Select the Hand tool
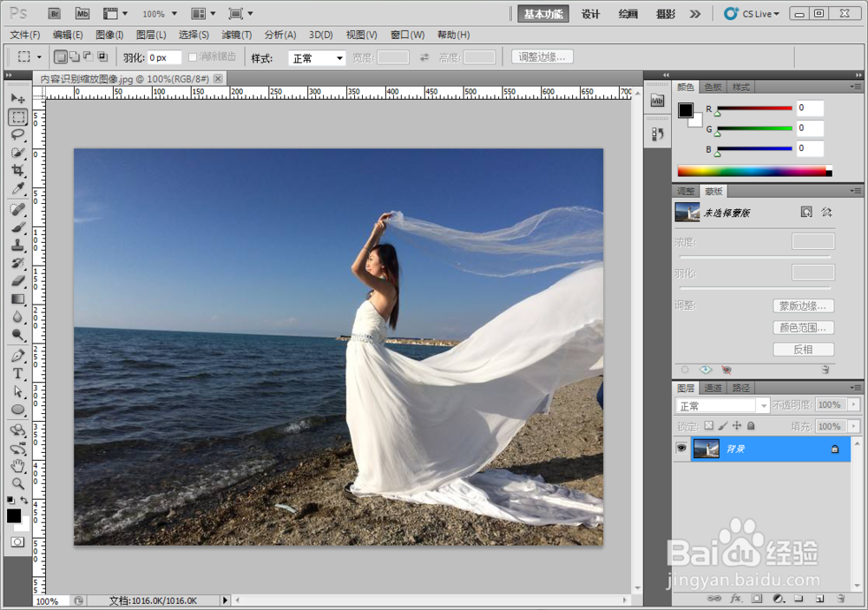 [17, 465]
